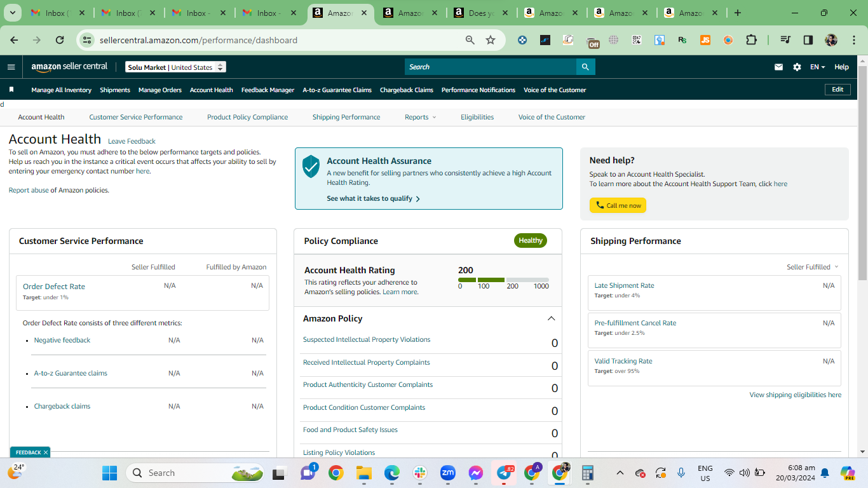
Task: Collapse the Amazon Policy section chevron
Action: coord(551,318)
